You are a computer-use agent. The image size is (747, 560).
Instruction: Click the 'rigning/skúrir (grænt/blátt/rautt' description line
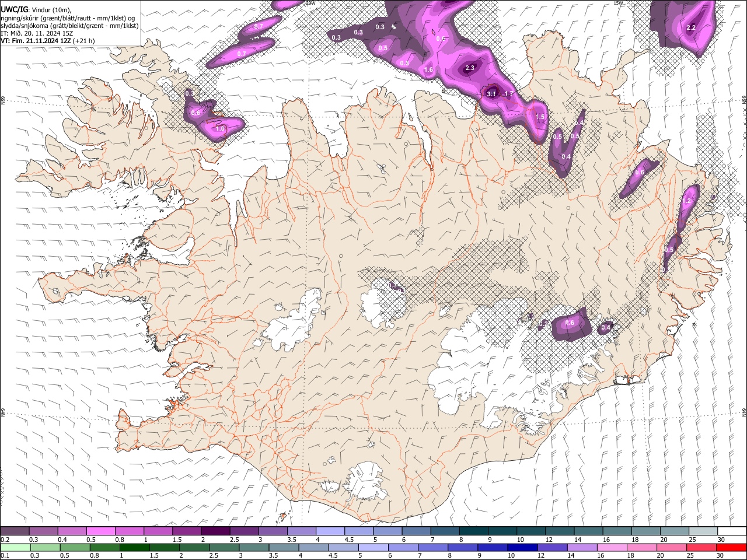[x=69, y=17]
